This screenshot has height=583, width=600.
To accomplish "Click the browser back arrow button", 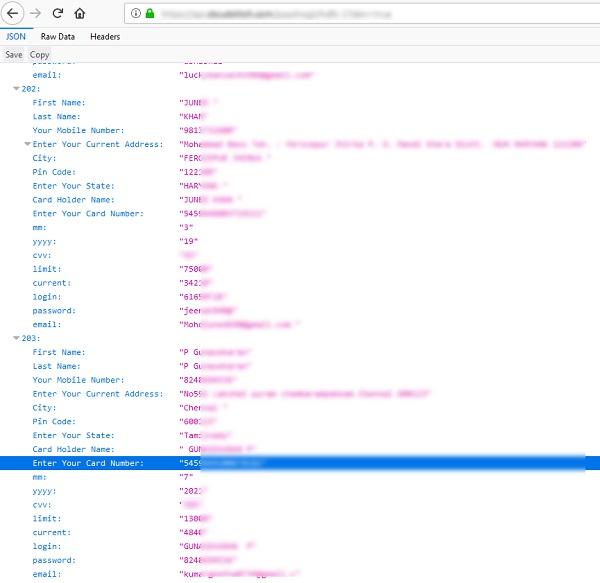I will coord(13,13).
